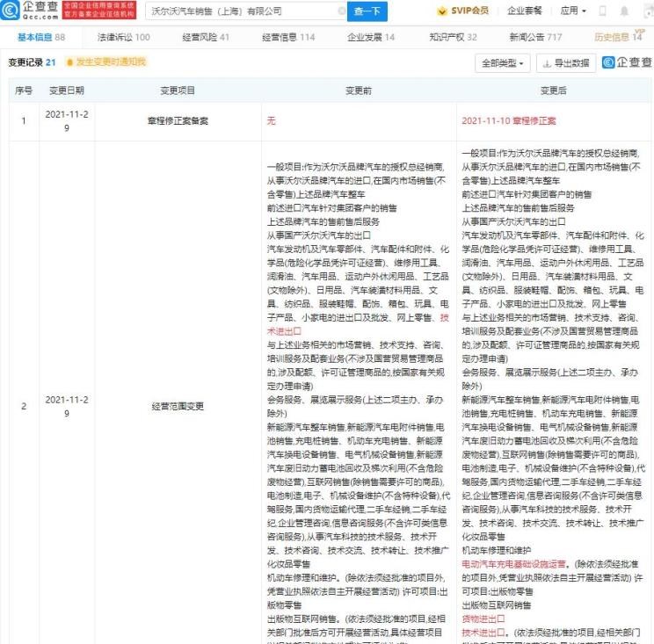The image size is (654, 644).
Task: Click the 2021-11-29 date in row 2
Action: tap(67, 407)
